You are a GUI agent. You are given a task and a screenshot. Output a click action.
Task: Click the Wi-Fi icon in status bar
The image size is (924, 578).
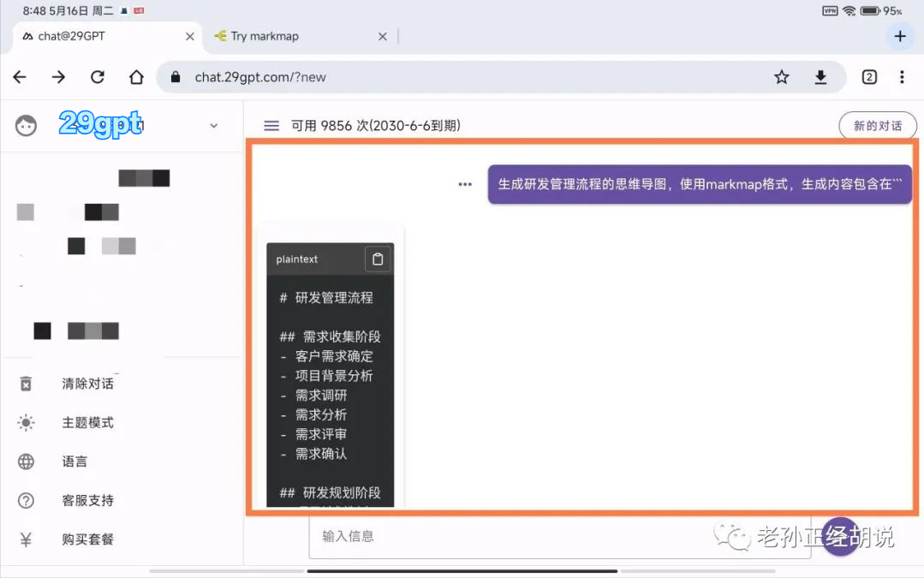click(x=849, y=10)
